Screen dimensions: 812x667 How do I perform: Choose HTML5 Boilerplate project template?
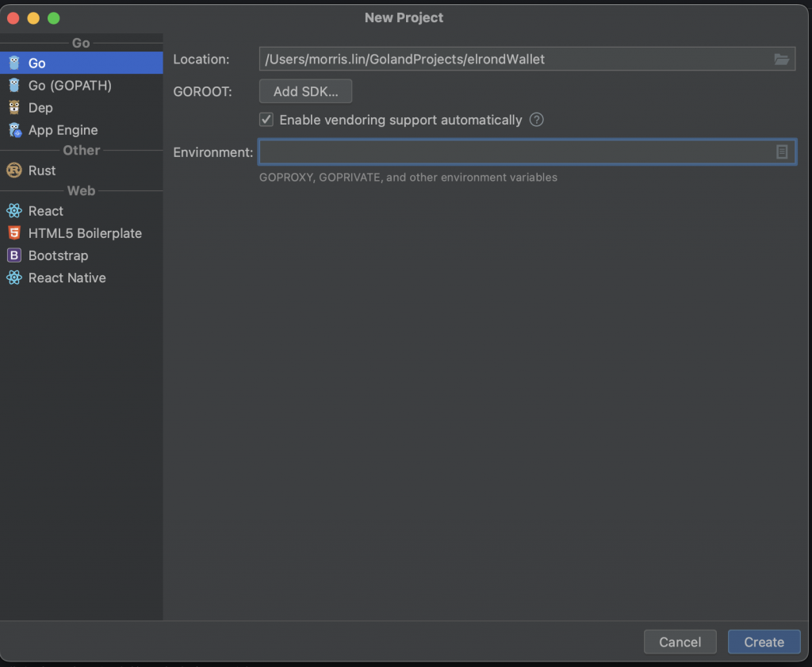[85, 233]
